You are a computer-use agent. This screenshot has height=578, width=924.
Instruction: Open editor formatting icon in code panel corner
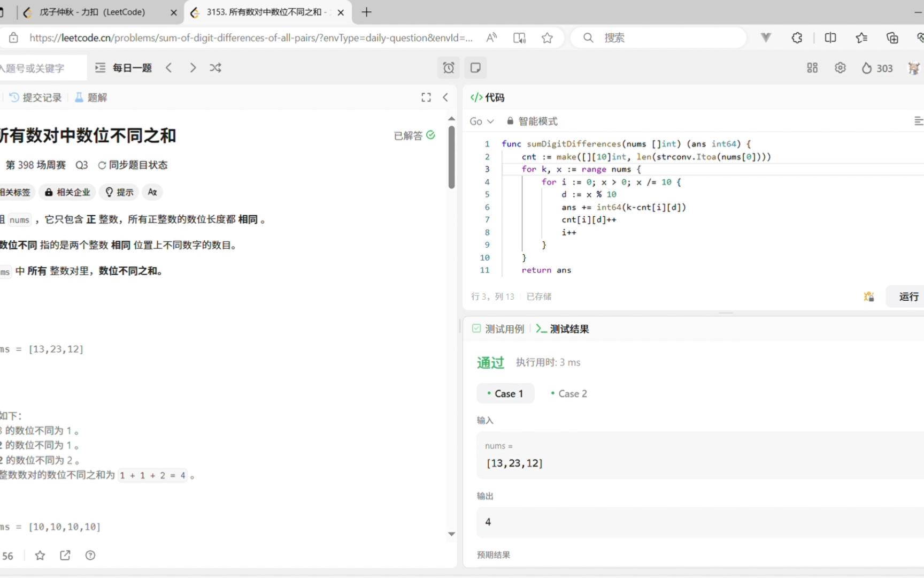tap(919, 121)
